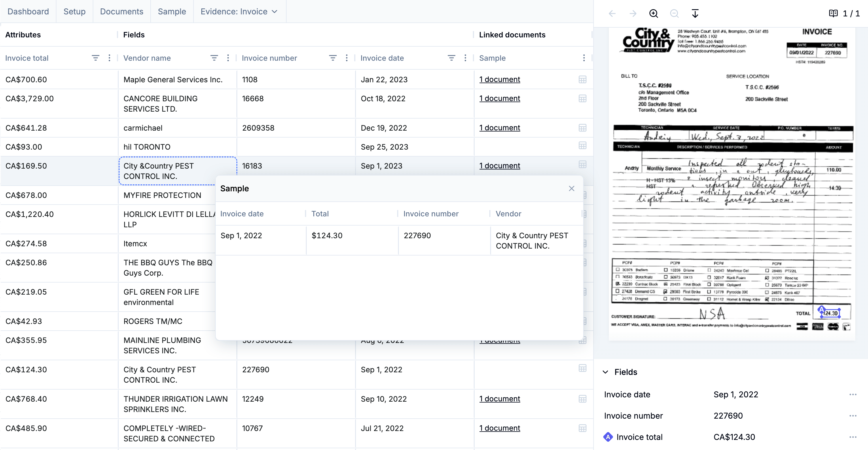Open sample table icon for invoice 16183 row

[x=582, y=165]
